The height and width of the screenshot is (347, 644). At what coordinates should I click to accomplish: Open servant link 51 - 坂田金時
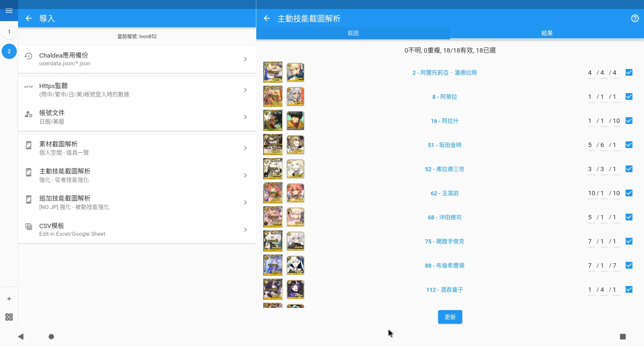[x=445, y=145]
